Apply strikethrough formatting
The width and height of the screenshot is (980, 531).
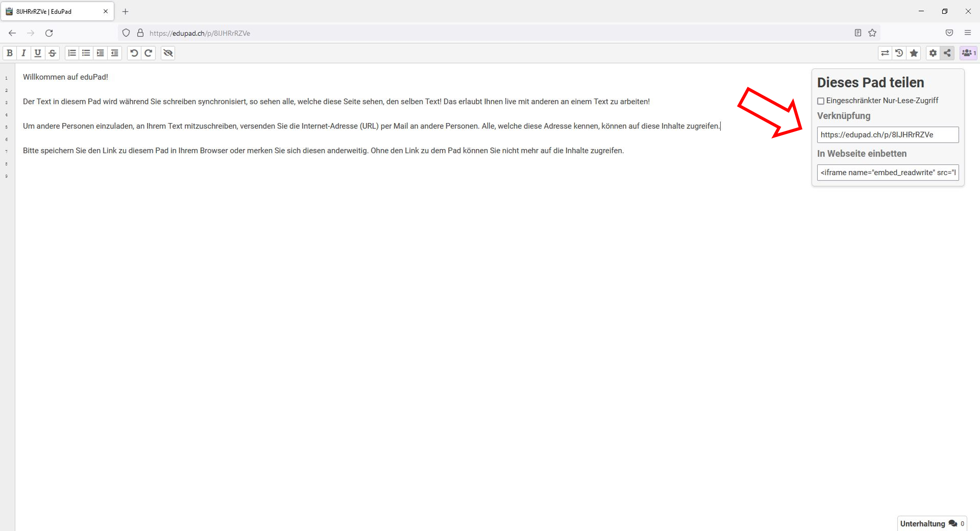click(52, 53)
